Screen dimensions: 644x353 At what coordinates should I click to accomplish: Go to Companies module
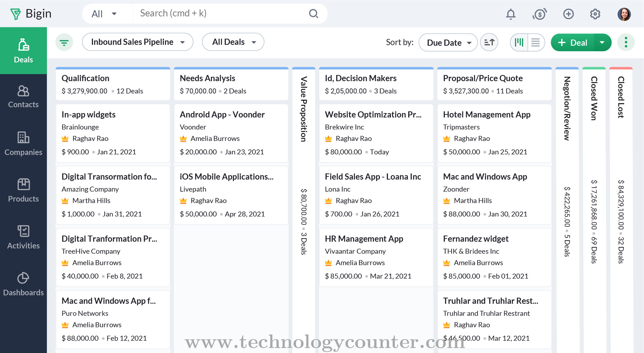point(23,144)
